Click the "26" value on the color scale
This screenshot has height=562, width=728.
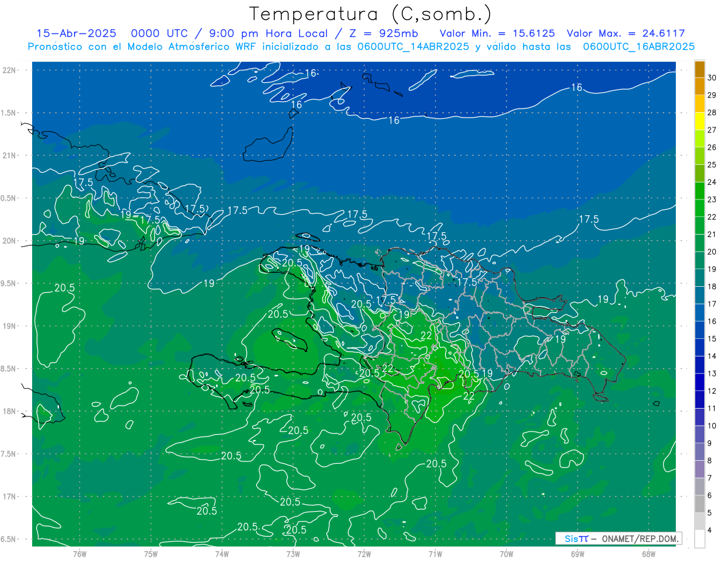712,147
